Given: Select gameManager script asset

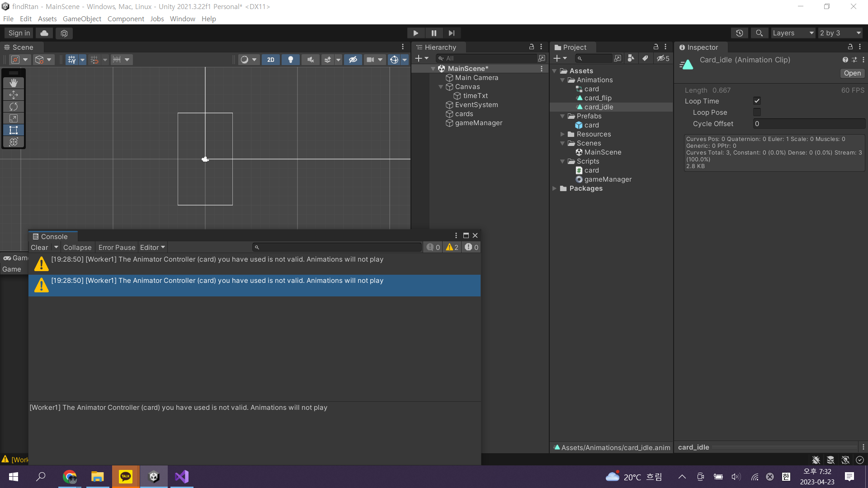Looking at the screenshot, I should [x=608, y=179].
